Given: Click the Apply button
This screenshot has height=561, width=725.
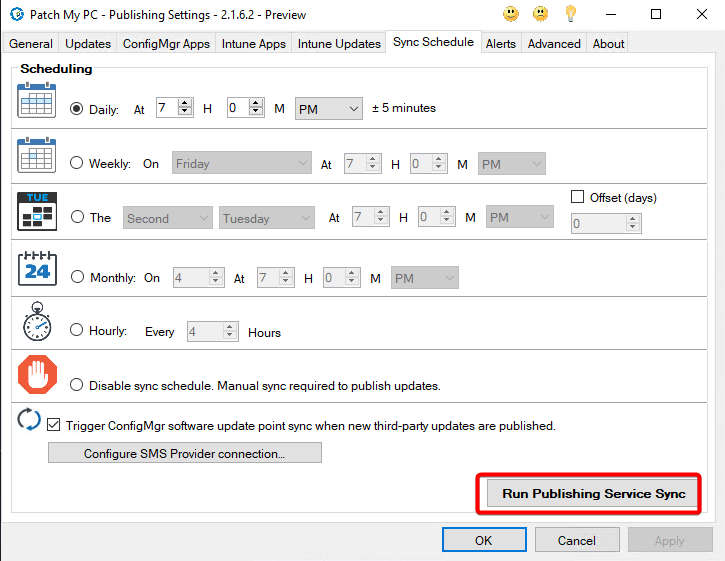Looking at the screenshot, I should pyautogui.click(x=670, y=540).
